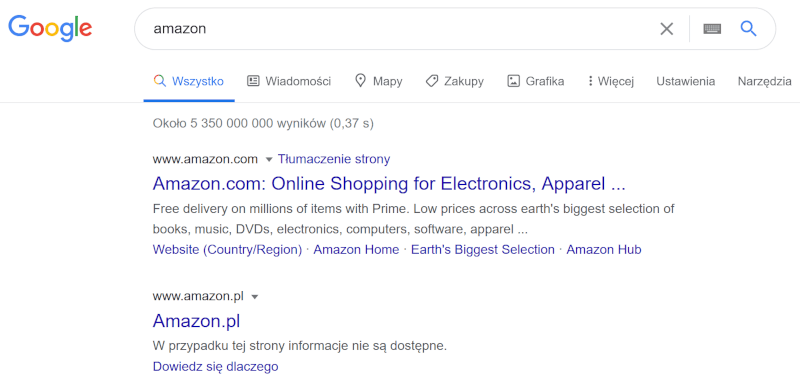Expand dropdown arrow next to www.amazon.com
800x382 pixels.
(269, 160)
